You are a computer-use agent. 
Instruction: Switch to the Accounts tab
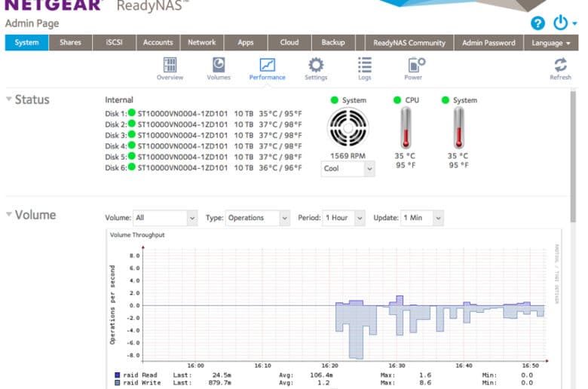click(158, 43)
